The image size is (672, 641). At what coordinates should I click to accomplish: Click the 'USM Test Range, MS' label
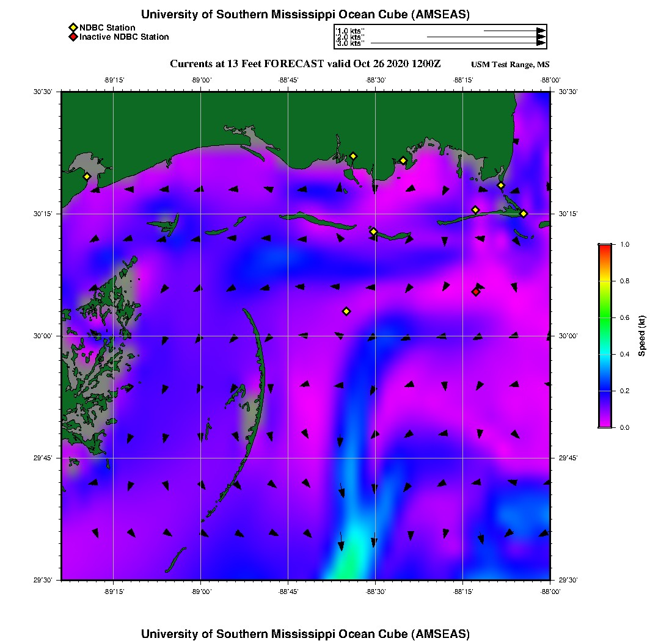[x=510, y=65]
